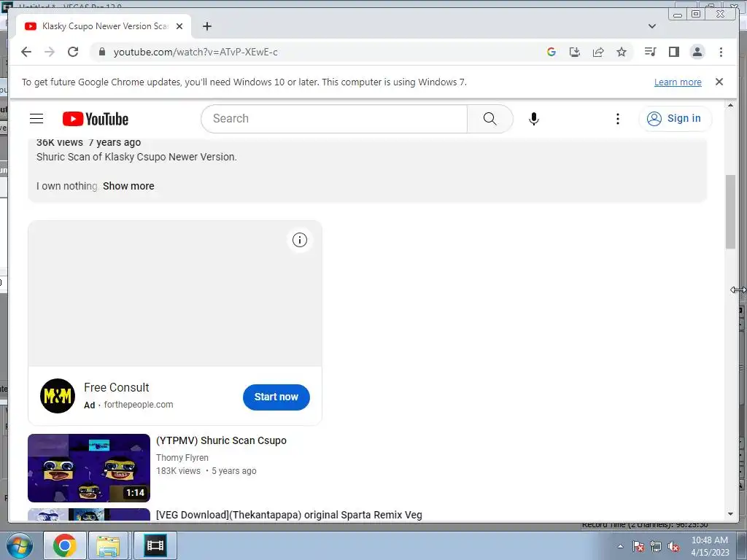Select the Klasky Csupo Newer Version tab

104,26
